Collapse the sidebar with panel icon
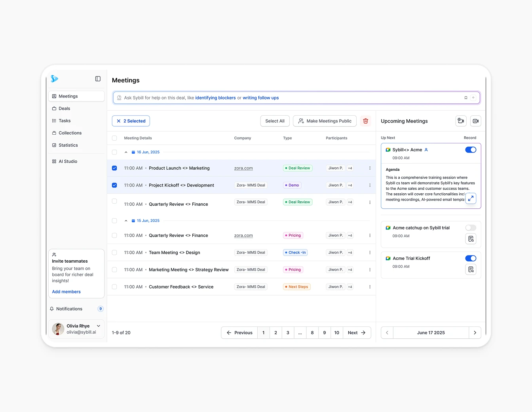The image size is (532, 412). point(98,79)
